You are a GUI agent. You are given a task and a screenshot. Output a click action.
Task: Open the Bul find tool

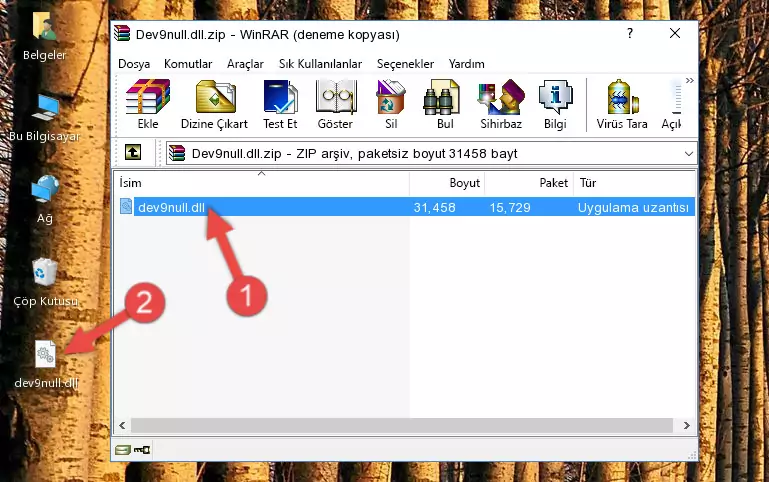pyautogui.click(x=444, y=104)
